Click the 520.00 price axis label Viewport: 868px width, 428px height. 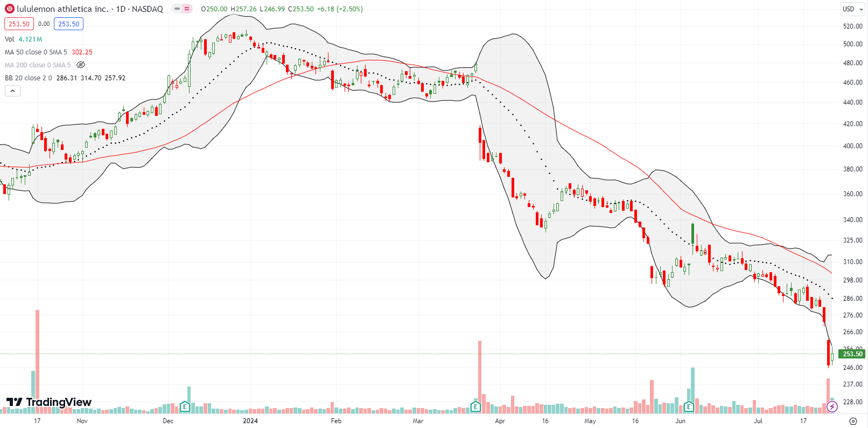pyautogui.click(x=852, y=26)
